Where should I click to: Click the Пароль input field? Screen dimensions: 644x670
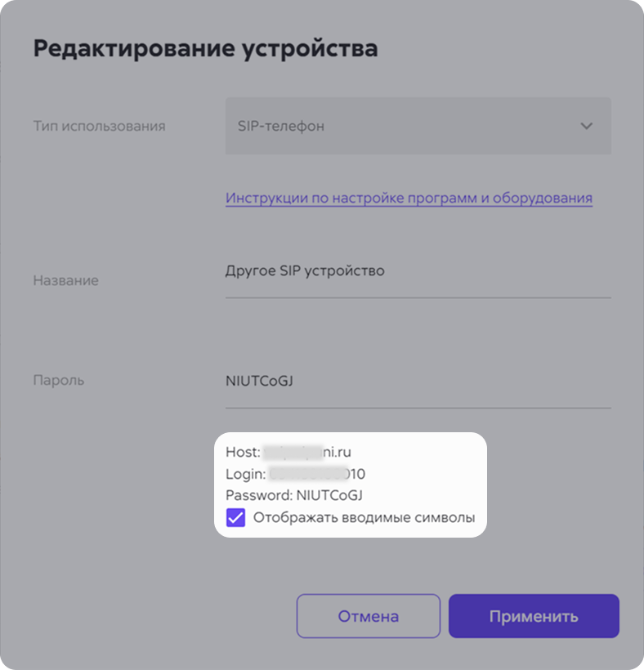[418, 381]
